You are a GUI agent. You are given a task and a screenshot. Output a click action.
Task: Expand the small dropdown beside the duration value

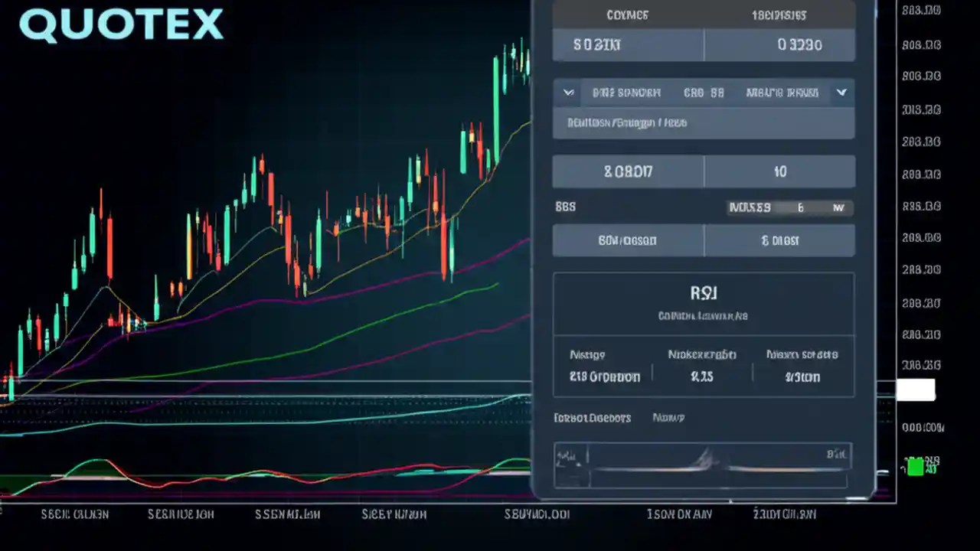coord(838,207)
